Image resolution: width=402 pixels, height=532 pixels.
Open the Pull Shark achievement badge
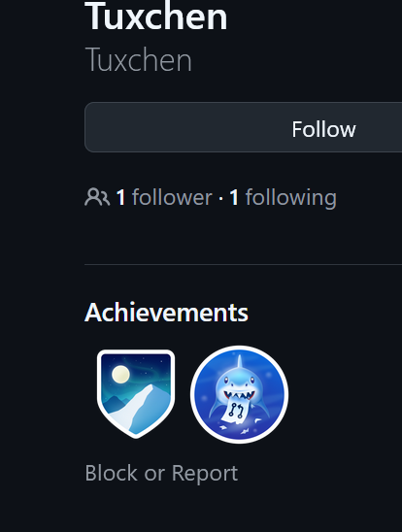click(x=239, y=394)
